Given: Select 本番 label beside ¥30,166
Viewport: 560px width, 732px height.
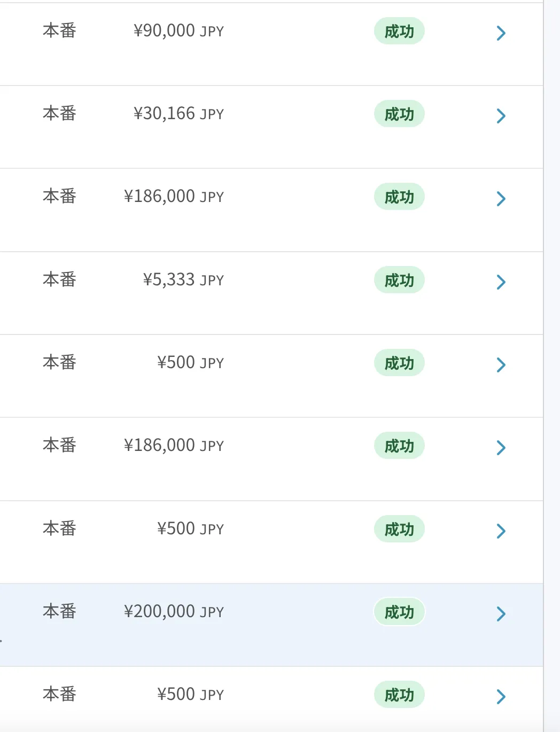Looking at the screenshot, I should coord(59,113).
